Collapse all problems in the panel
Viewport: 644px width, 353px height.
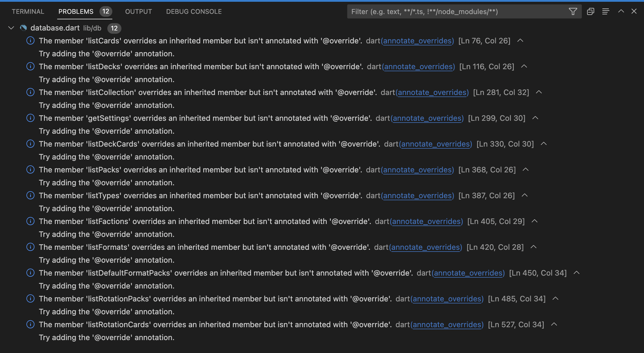(605, 11)
